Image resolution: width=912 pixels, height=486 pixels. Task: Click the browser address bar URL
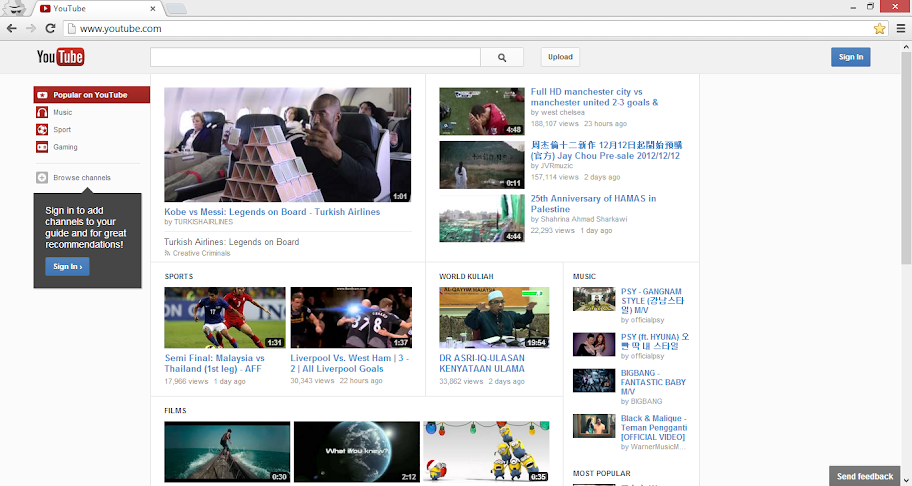click(120, 28)
